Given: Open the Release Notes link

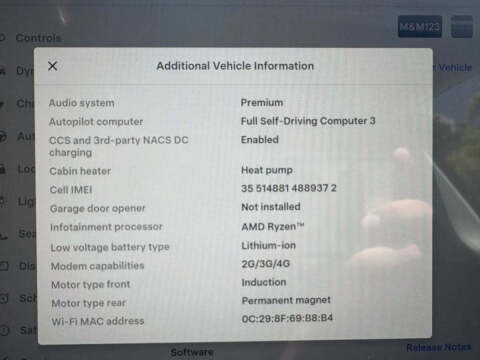Looking at the screenshot, I should point(439,347).
